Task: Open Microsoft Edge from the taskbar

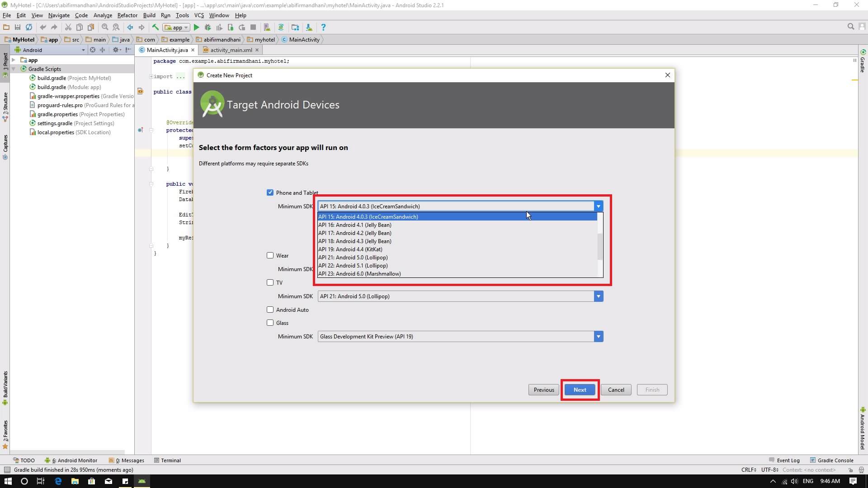Action: [58, 481]
